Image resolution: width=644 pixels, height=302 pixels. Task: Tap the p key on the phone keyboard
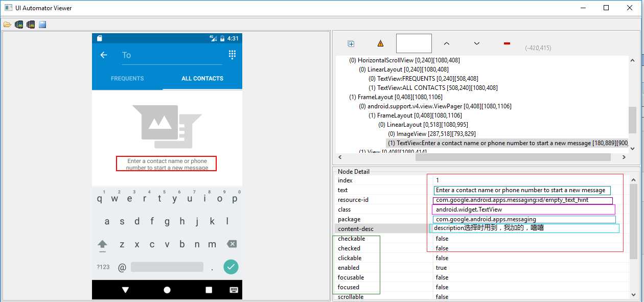(235, 199)
